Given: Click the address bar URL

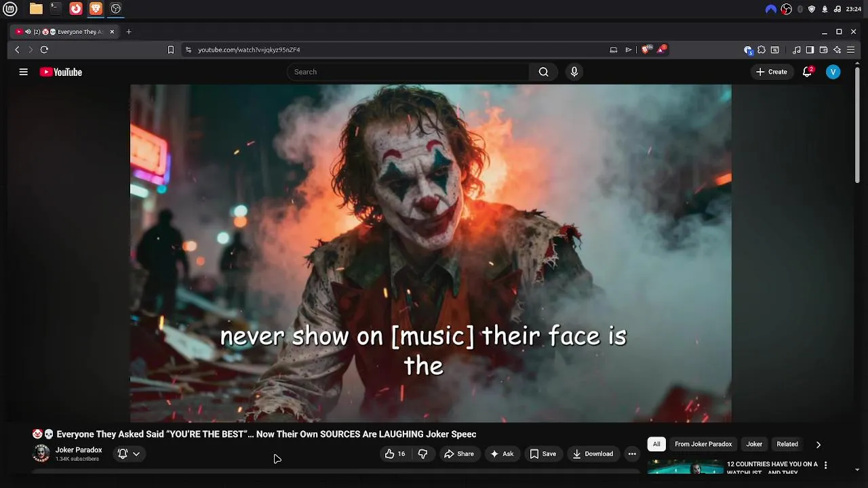Looking at the screenshot, I should pyautogui.click(x=249, y=49).
